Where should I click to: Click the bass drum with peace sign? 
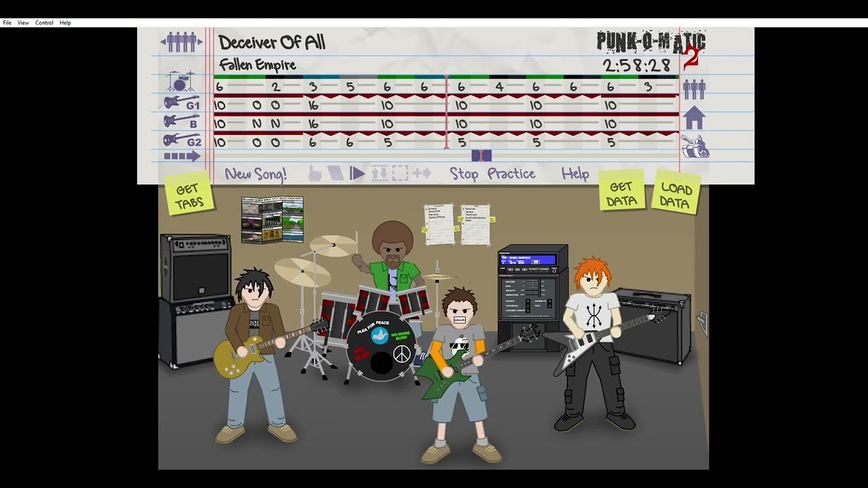[381, 348]
